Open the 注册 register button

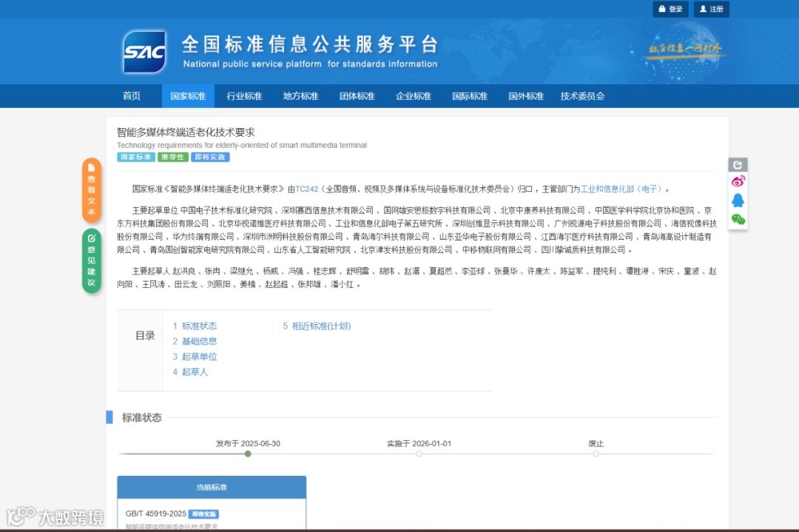click(x=712, y=9)
